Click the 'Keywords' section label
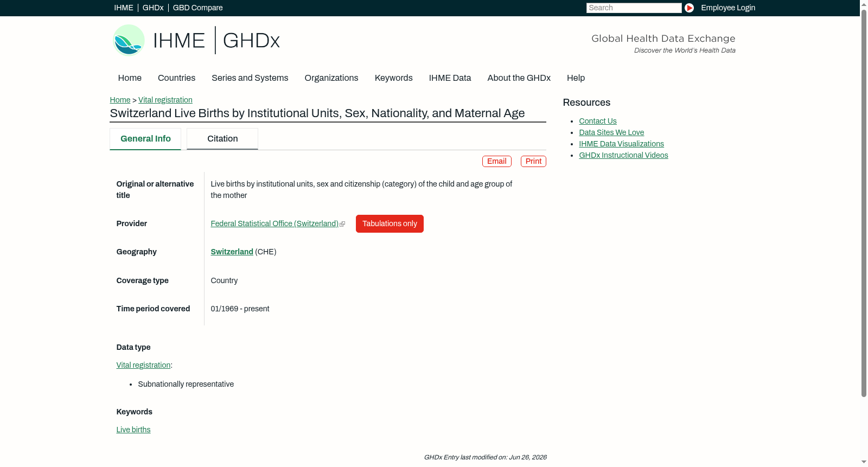 pyautogui.click(x=135, y=412)
